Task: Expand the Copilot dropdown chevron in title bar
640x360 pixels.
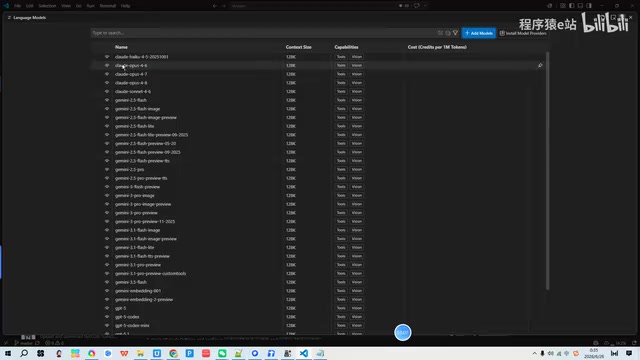Action: [x=425, y=6]
